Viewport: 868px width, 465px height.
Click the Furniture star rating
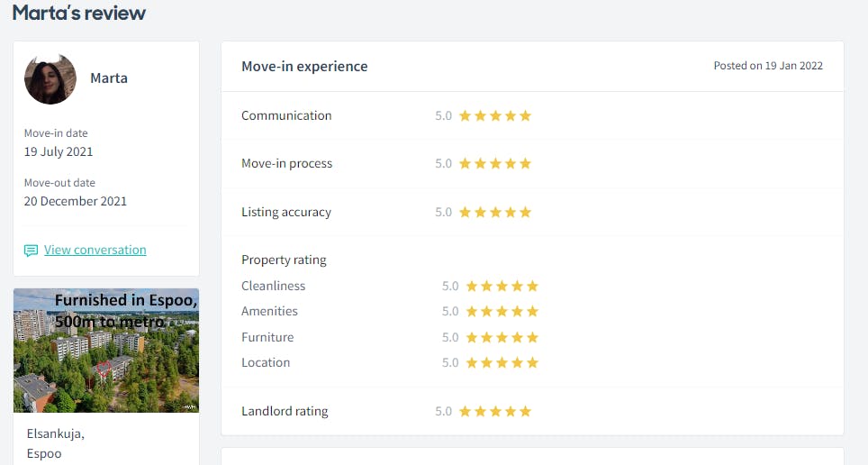502,337
